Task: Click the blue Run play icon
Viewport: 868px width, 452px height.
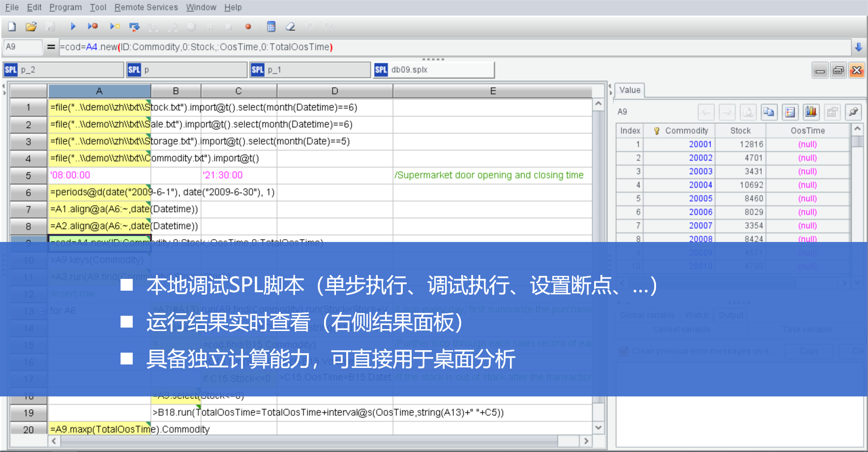Action: click(x=73, y=27)
